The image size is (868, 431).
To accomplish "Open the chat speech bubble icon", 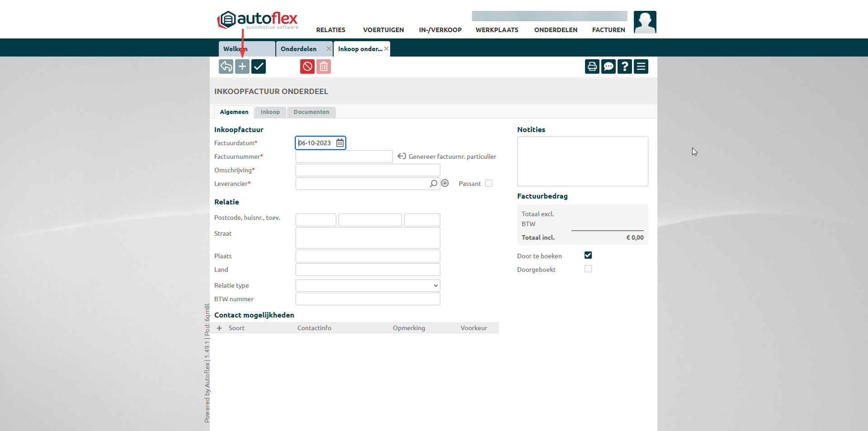I will point(609,66).
